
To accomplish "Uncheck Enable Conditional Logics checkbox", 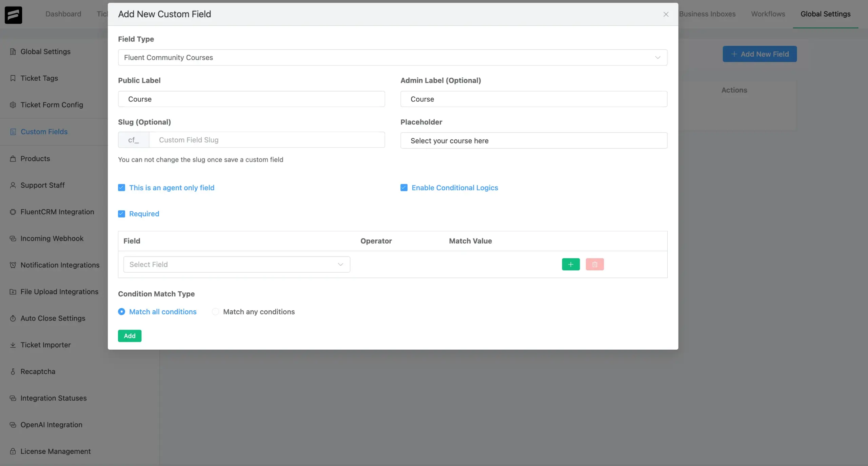I will point(404,188).
